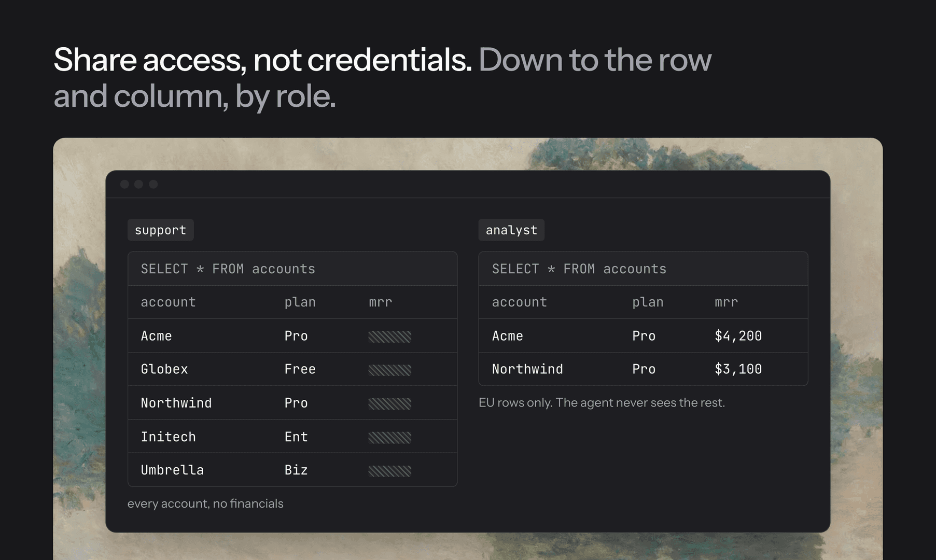This screenshot has width=936, height=560.
Task: Click the support role badge
Action: (x=161, y=230)
